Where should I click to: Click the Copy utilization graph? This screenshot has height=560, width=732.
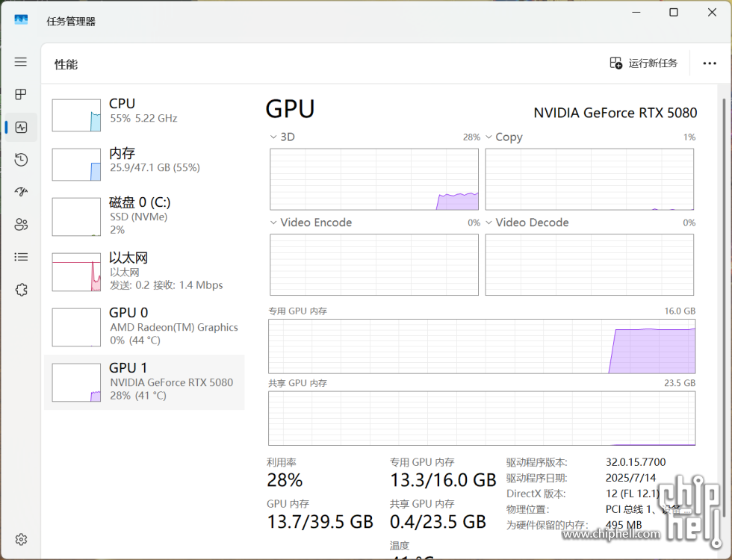pos(589,179)
